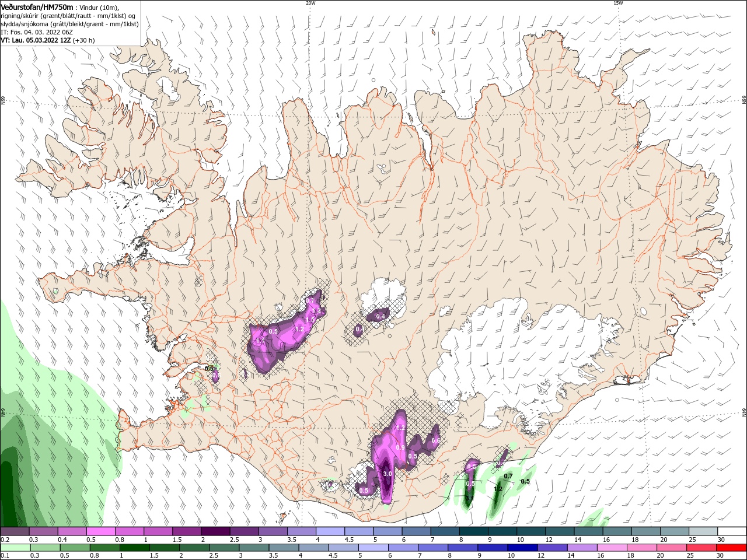This screenshot has width=747, height=560.
Task: Click the black 0.7 rain value label
Action: (x=508, y=476)
